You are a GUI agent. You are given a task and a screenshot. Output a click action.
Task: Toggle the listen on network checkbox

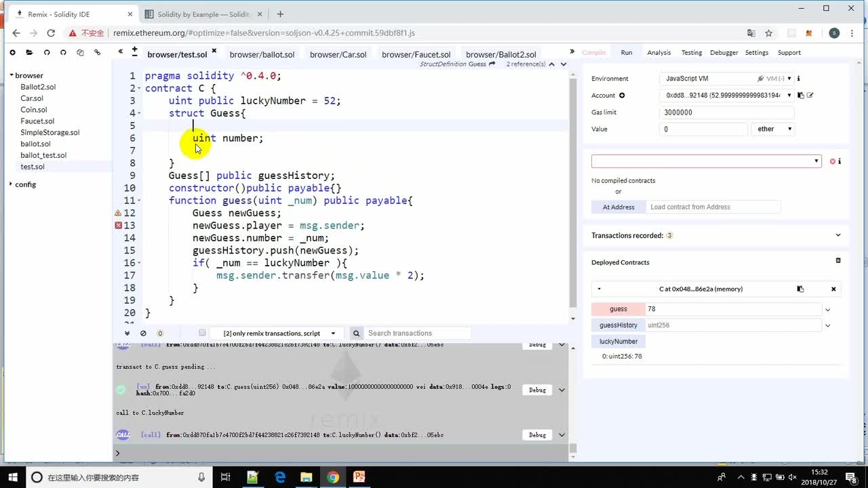(x=202, y=333)
